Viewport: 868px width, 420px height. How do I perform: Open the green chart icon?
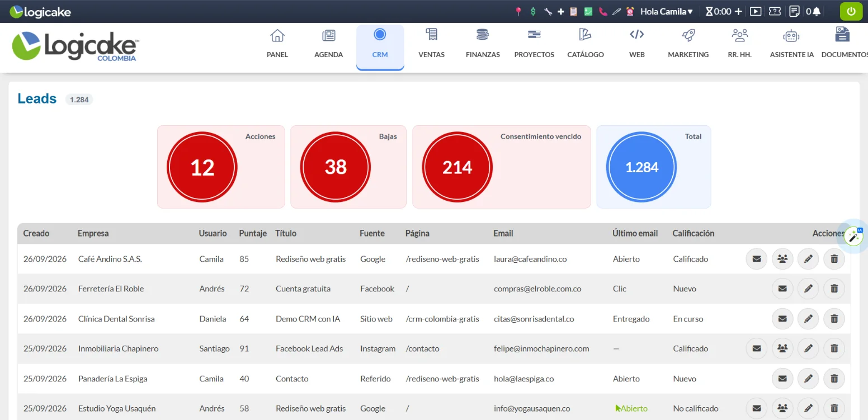coord(588,11)
